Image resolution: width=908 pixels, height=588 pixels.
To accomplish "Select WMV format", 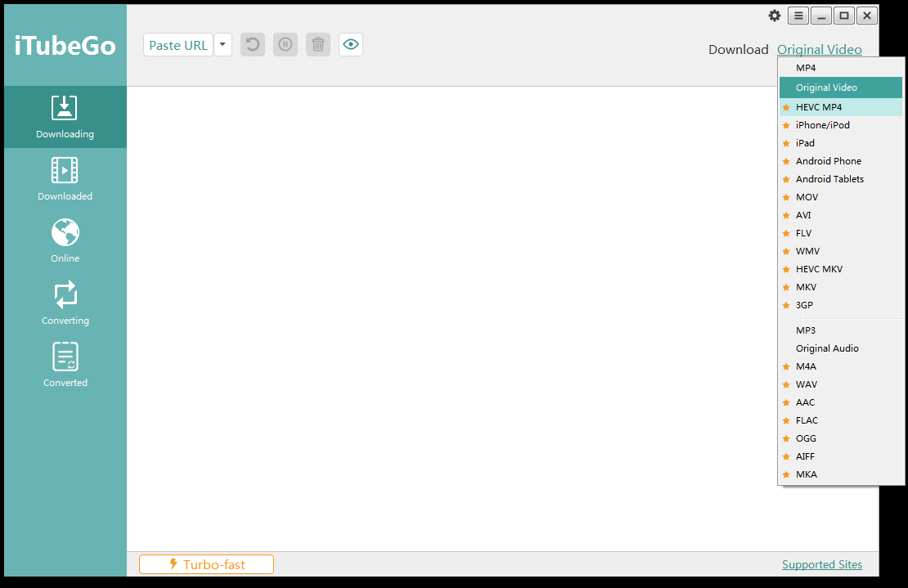I will 840,250.
